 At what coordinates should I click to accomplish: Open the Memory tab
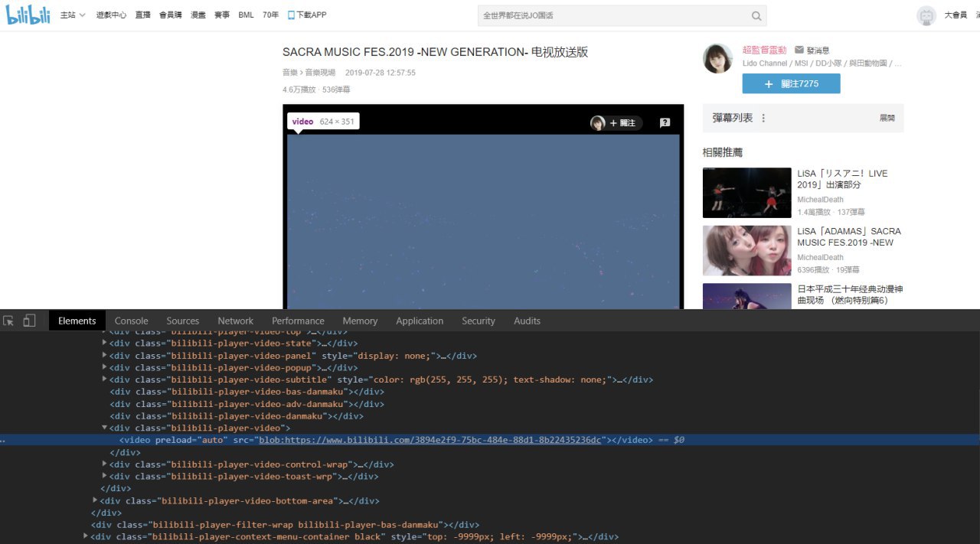tap(360, 321)
